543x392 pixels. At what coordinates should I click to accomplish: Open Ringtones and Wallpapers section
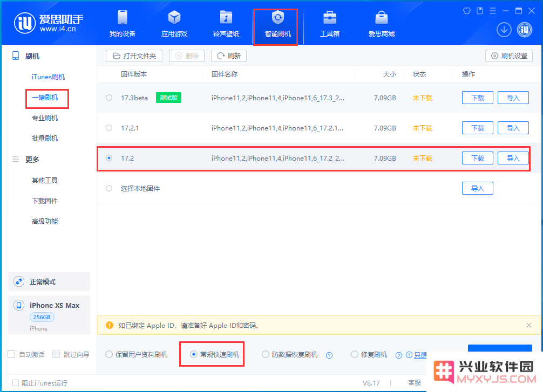click(226, 24)
